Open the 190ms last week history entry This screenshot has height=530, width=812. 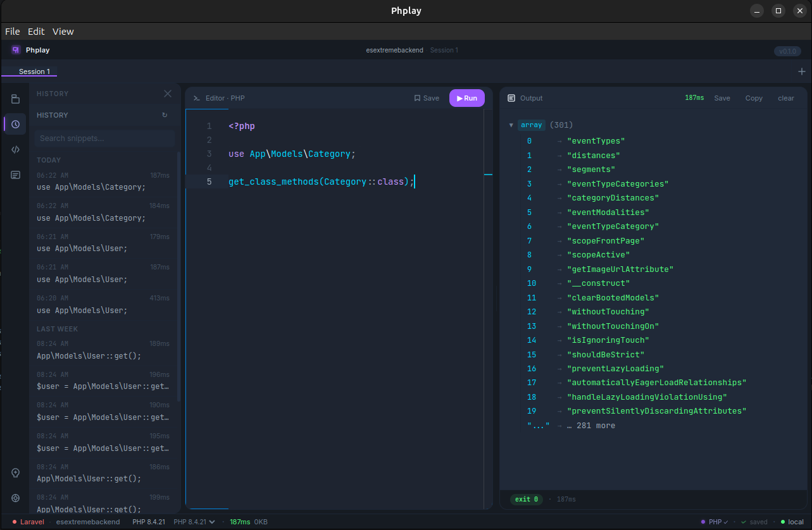click(x=103, y=411)
